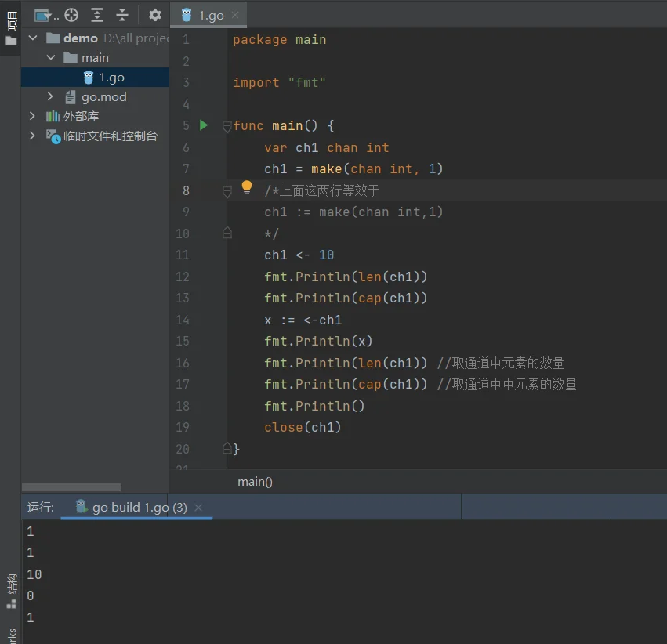Viewport: 667px width, 644px height.
Task: Select 1.go file in the project tree
Action: pos(111,77)
